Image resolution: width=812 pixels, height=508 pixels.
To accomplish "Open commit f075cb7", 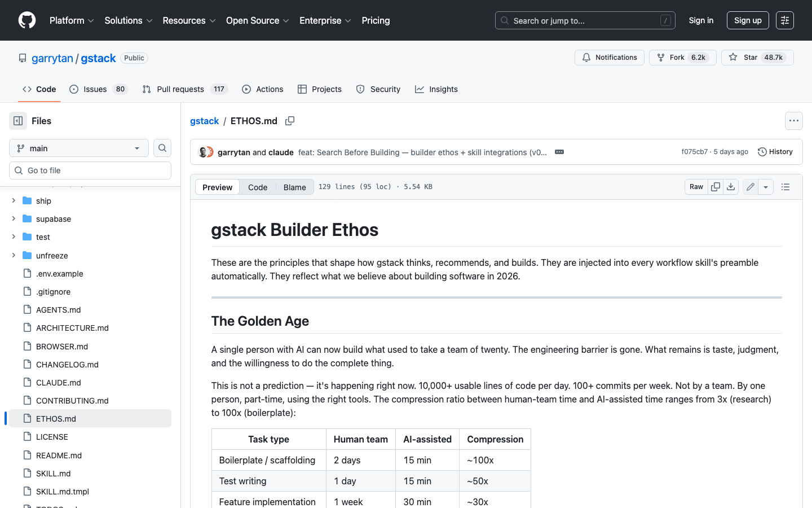I will (694, 152).
